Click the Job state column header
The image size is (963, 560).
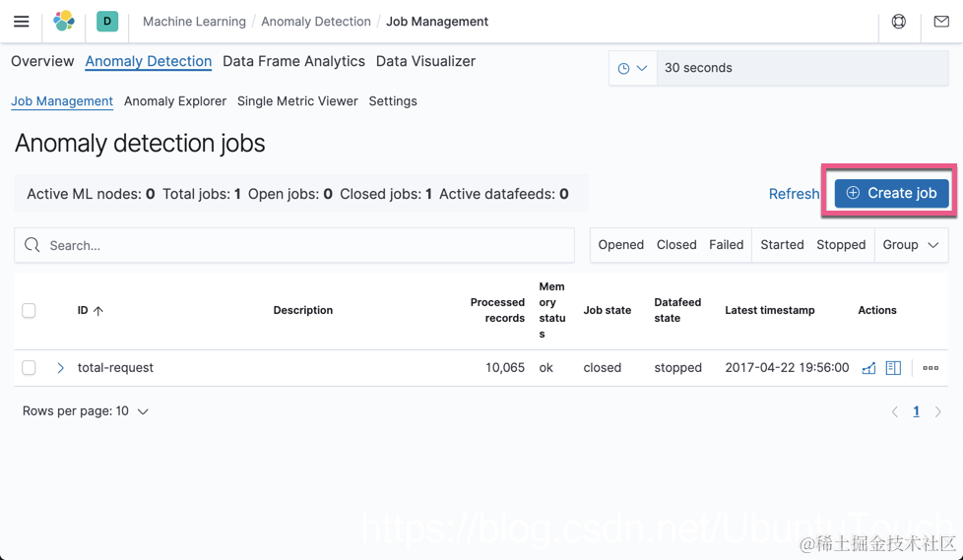(x=607, y=310)
